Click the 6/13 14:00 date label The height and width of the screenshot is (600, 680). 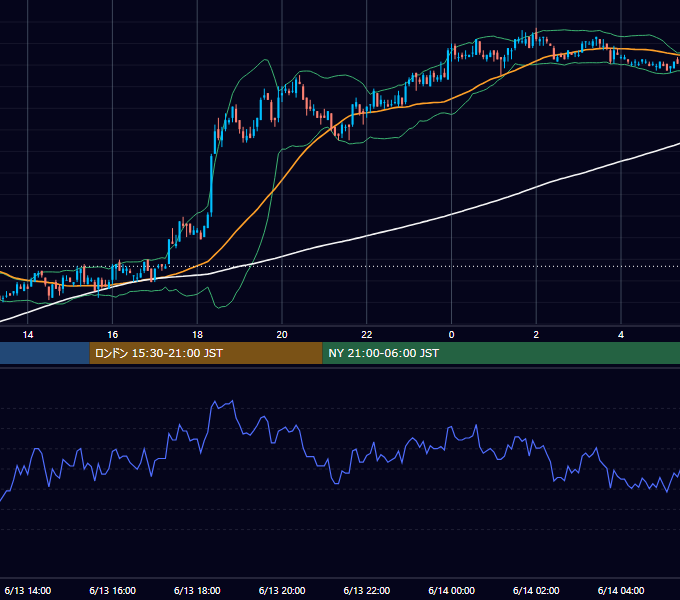[x=28, y=590]
